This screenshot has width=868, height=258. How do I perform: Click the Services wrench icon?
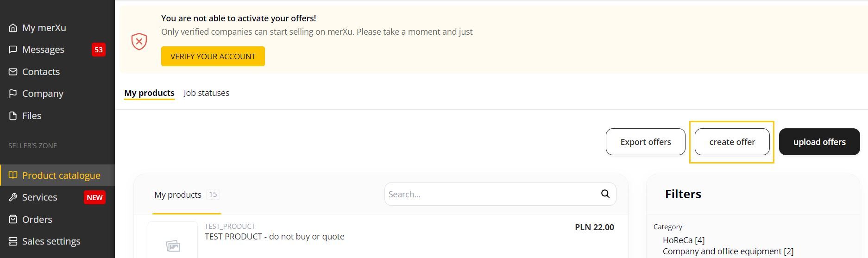point(13,197)
